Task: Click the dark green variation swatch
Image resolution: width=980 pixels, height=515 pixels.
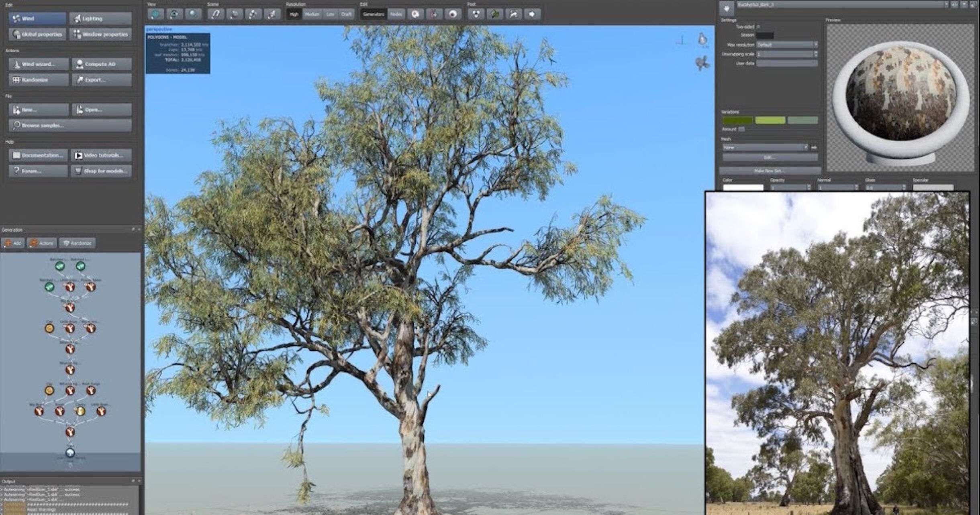Action: coord(737,120)
